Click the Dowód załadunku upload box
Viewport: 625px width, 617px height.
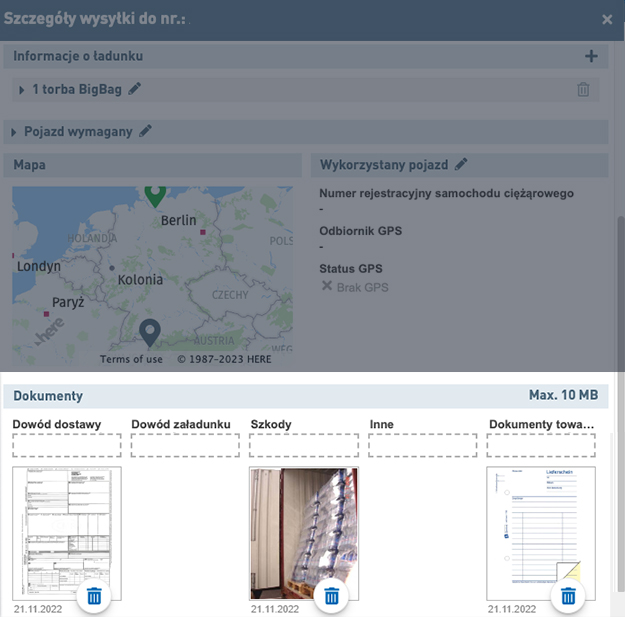click(x=185, y=445)
